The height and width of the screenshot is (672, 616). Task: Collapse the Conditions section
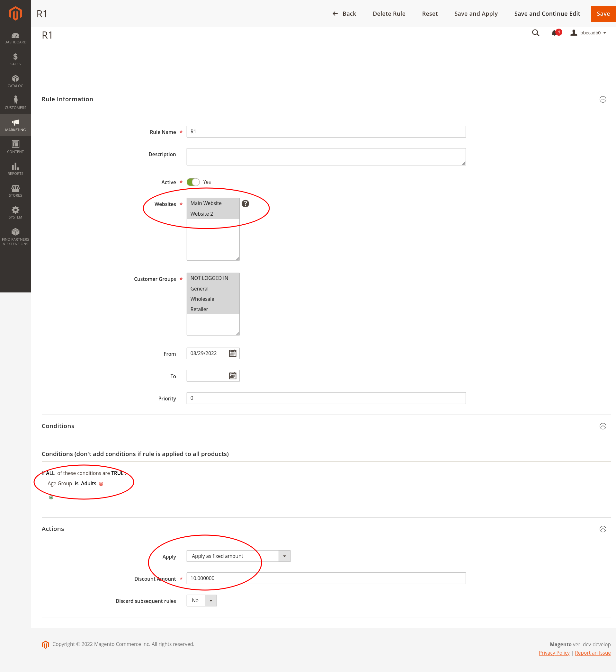603,426
